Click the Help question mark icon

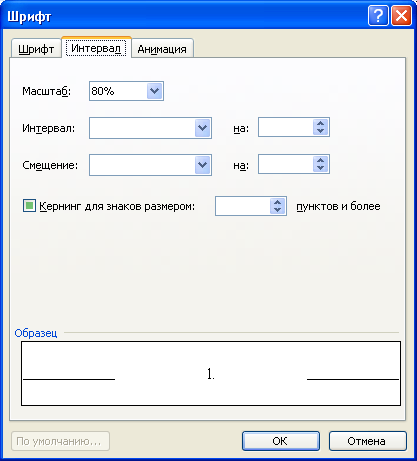coord(378,16)
